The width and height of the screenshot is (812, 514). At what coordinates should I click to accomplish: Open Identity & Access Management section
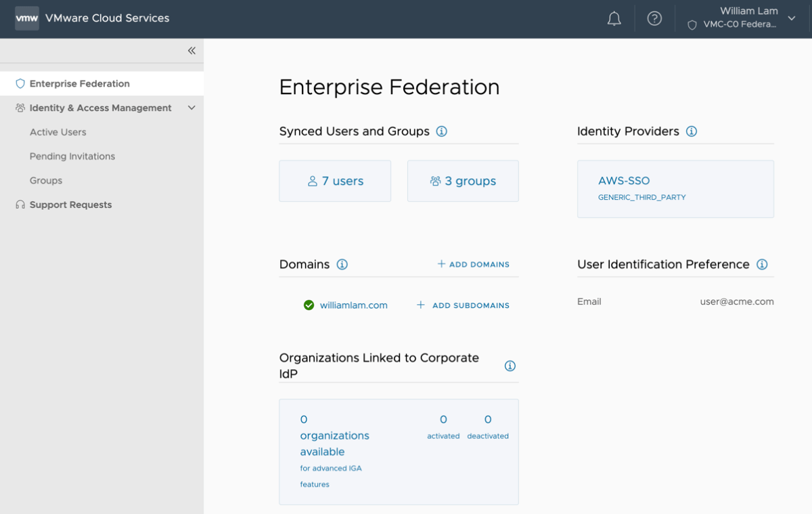[101, 108]
